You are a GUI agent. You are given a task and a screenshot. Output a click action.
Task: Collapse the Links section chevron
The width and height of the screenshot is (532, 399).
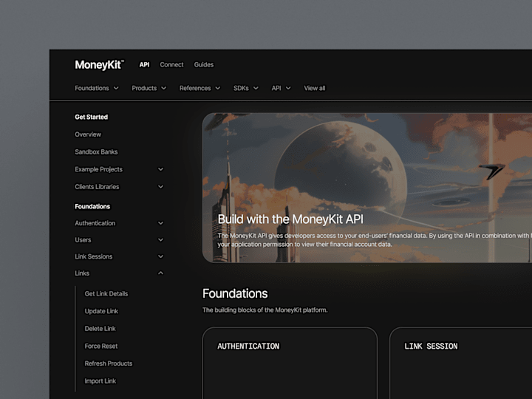tap(161, 273)
